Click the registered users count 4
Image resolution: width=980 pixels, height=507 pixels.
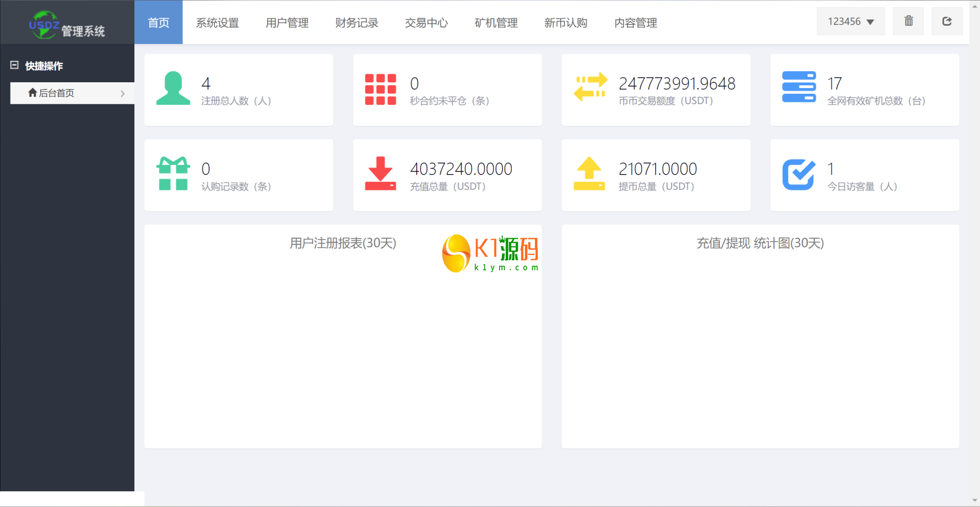[x=206, y=84]
